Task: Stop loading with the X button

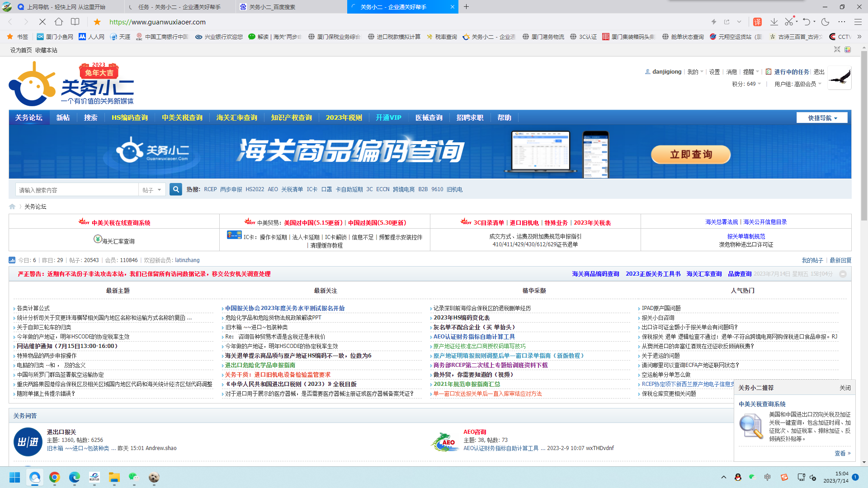Action: pos(42,22)
